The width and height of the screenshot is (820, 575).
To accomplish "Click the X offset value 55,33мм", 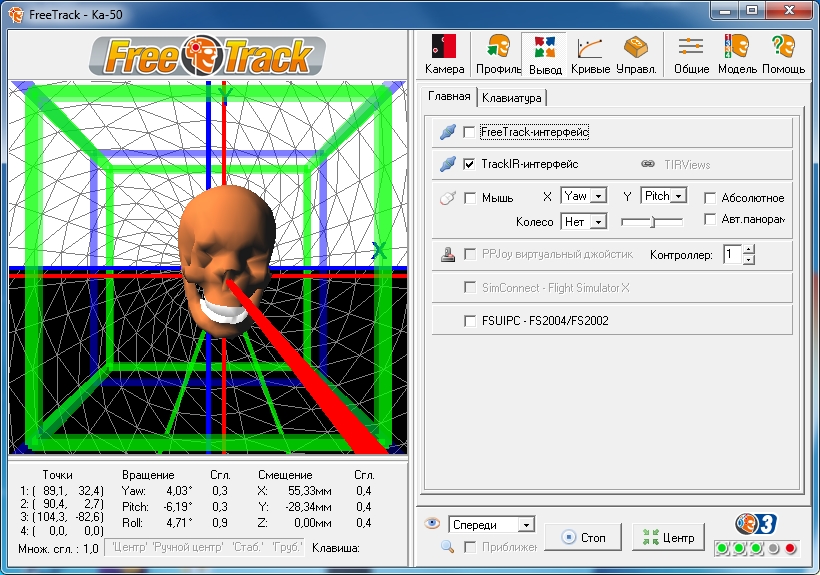I will coord(309,491).
